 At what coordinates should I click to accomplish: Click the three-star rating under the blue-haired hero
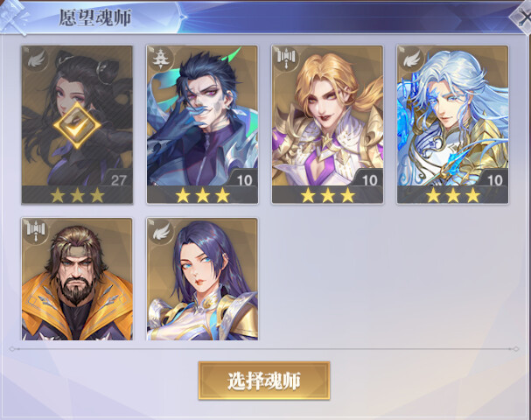pos(202,195)
